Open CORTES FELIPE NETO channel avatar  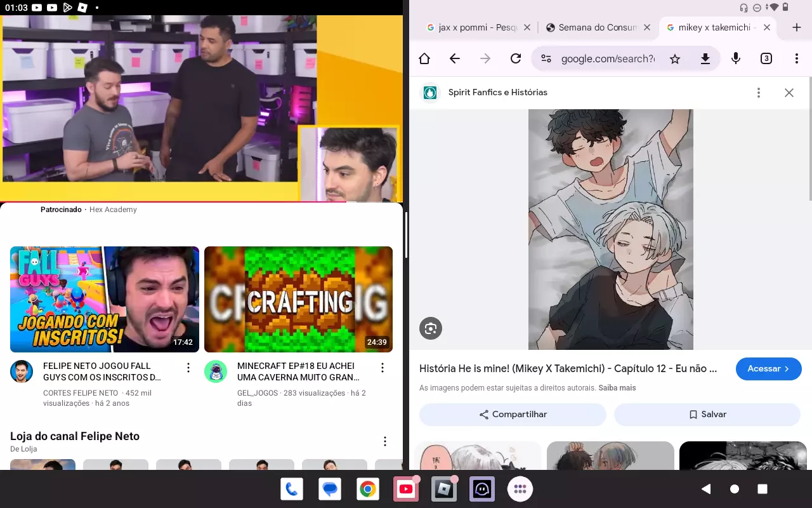coord(22,371)
